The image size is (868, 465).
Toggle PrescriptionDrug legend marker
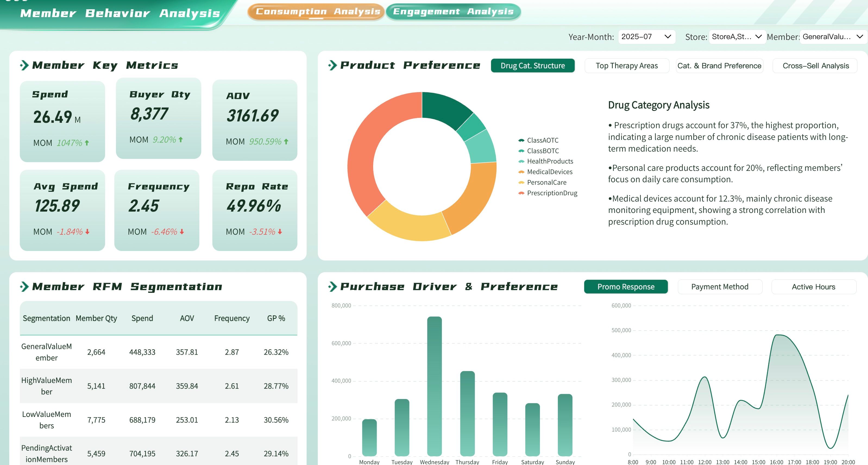521,193
